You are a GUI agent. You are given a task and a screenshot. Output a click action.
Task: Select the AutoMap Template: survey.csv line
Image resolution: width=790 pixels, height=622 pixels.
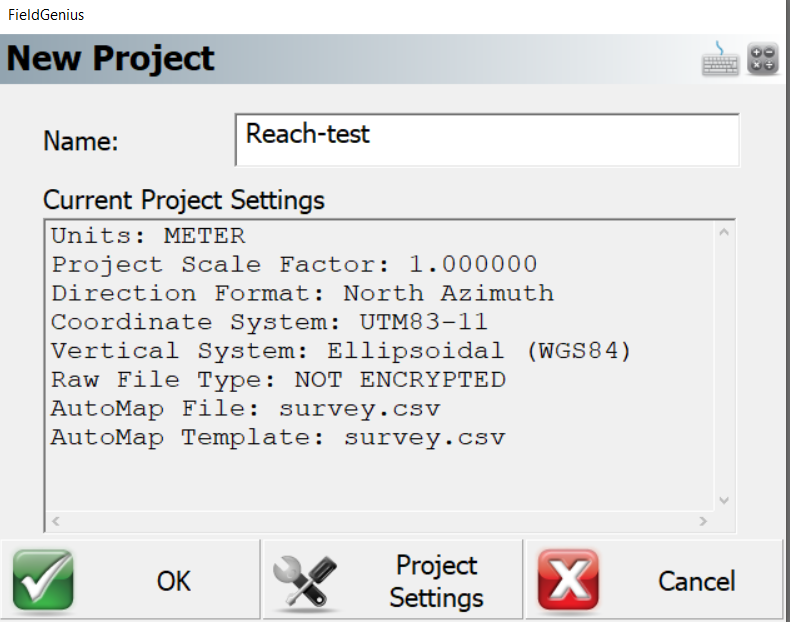pos(278,437)
